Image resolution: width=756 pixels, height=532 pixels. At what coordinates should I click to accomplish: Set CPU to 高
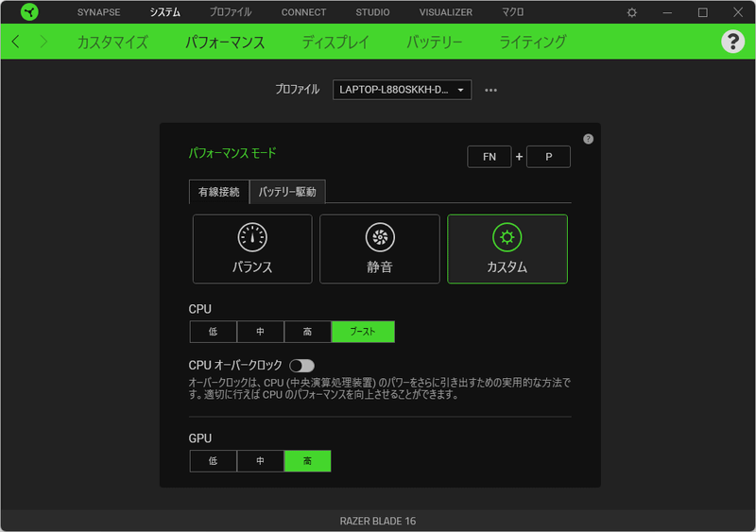coord(308,332)
